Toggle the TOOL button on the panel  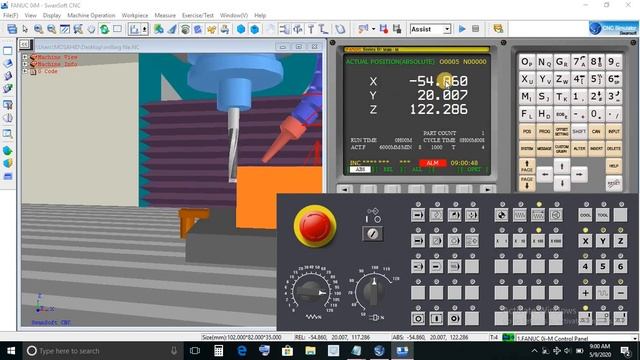(603, 215)
